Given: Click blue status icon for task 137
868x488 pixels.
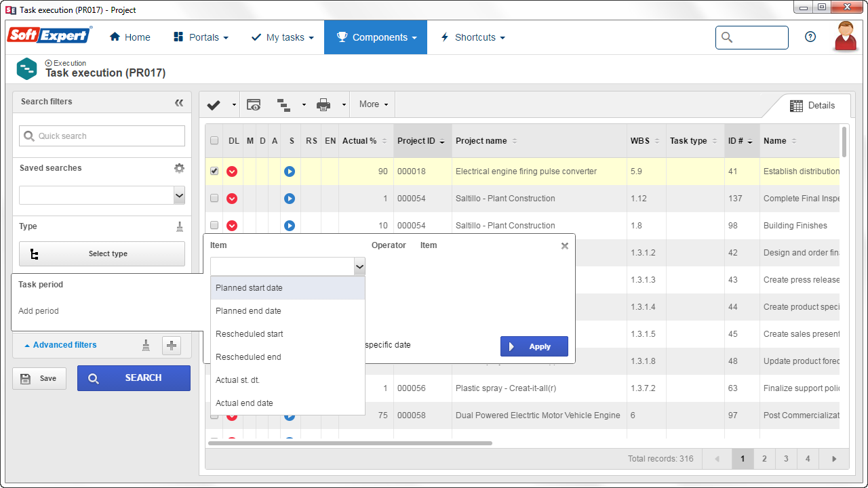Looking at the screenshot, I should point(290,199).
